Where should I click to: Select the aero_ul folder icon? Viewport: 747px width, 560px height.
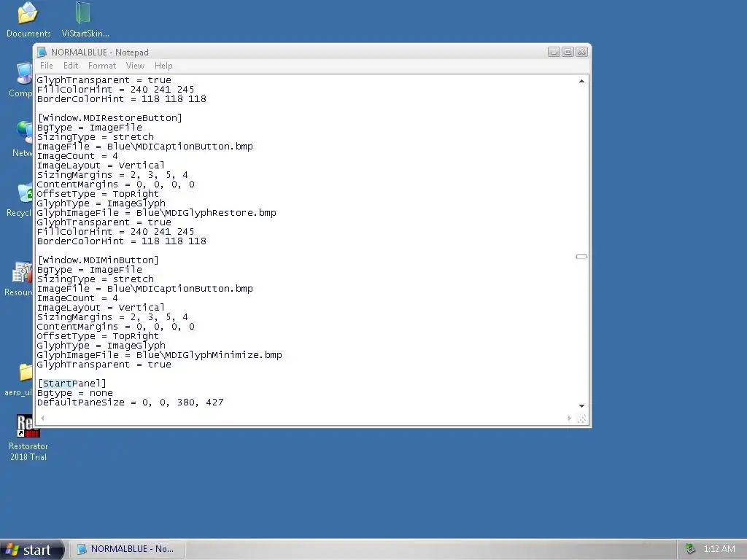pos(19,379)
